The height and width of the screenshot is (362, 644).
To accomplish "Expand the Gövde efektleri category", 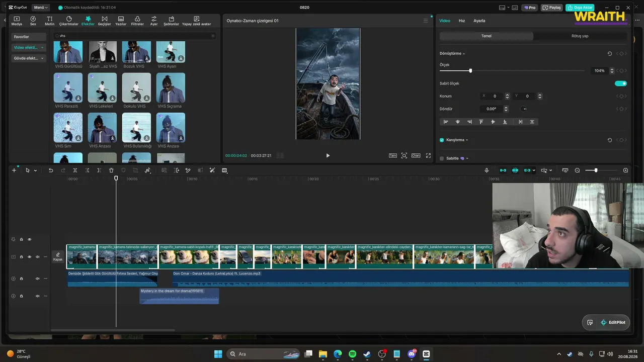I will 29,58.
